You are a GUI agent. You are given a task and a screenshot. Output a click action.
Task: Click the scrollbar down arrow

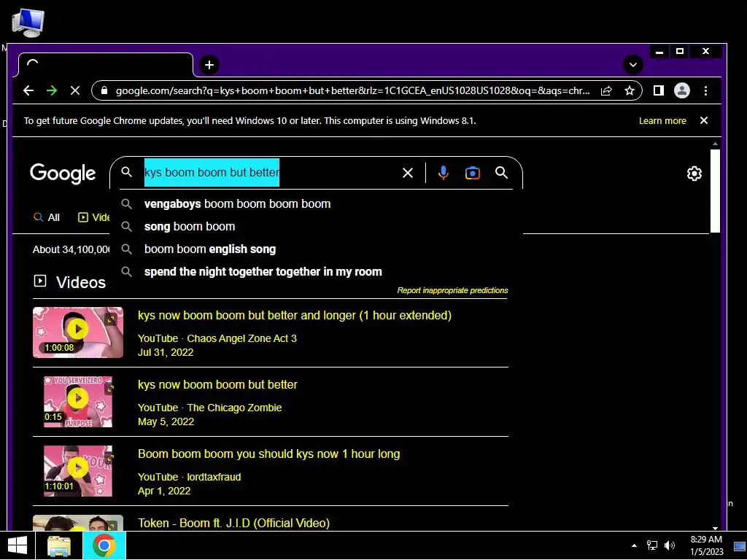(715, 528)
